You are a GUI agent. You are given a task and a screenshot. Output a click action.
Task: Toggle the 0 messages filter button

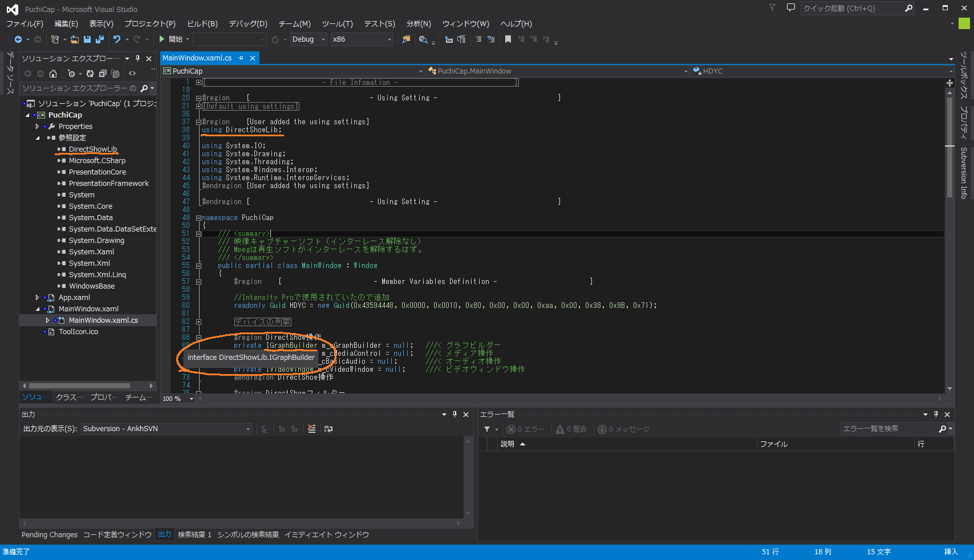click(623, 429)
